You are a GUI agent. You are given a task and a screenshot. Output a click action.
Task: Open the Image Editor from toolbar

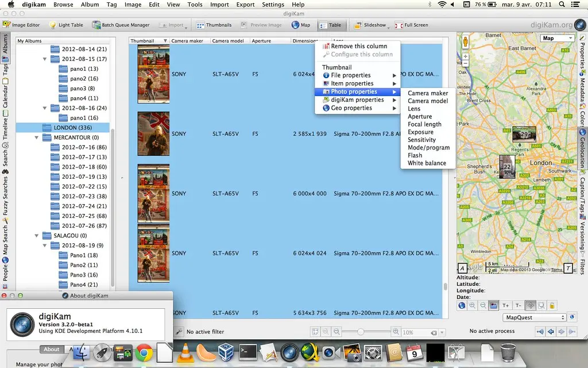pyautogui.click(x=21, y=25)
